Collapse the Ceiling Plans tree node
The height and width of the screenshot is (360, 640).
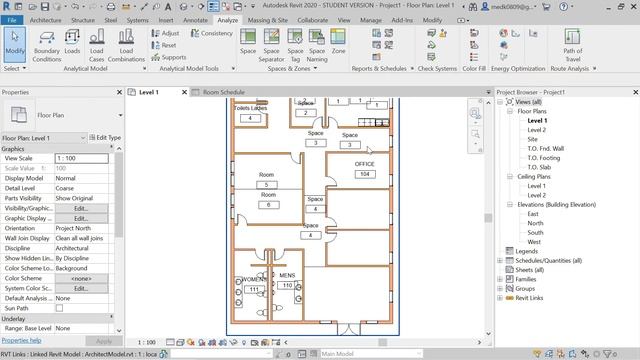tap(510, 176)
